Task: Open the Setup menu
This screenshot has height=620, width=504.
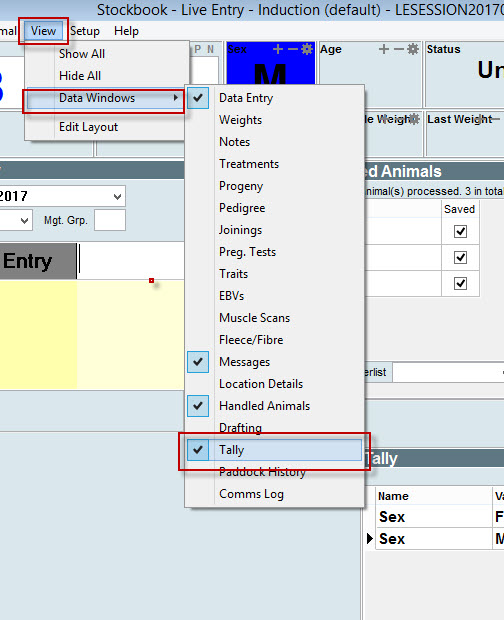Action: coord(85,31)
